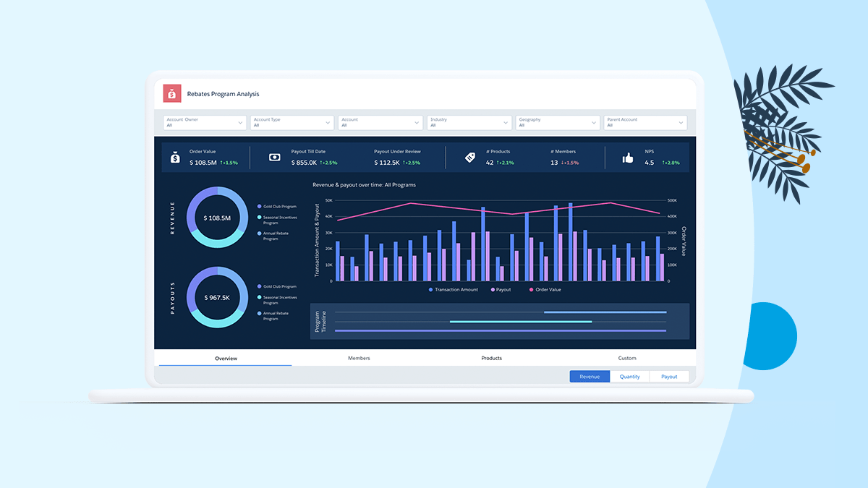
Task: Open the Products tab
Action: pos(491,358)
